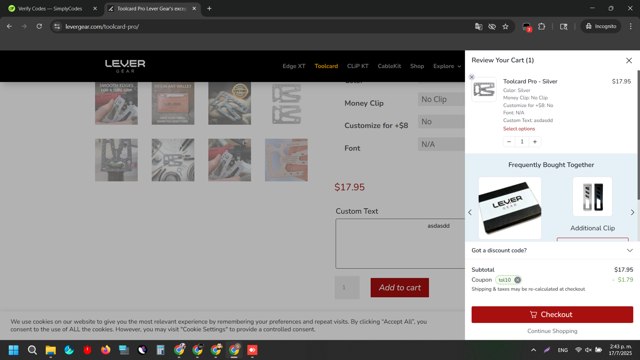Select the dark toolcard closeup thumbnail

(116, 160)
